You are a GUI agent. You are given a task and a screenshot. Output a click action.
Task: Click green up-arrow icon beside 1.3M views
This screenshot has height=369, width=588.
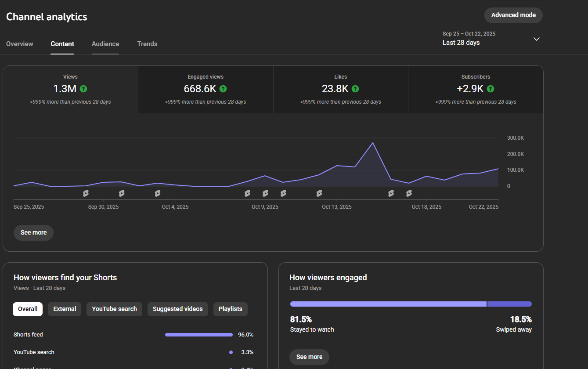click(x=83, y=89)
